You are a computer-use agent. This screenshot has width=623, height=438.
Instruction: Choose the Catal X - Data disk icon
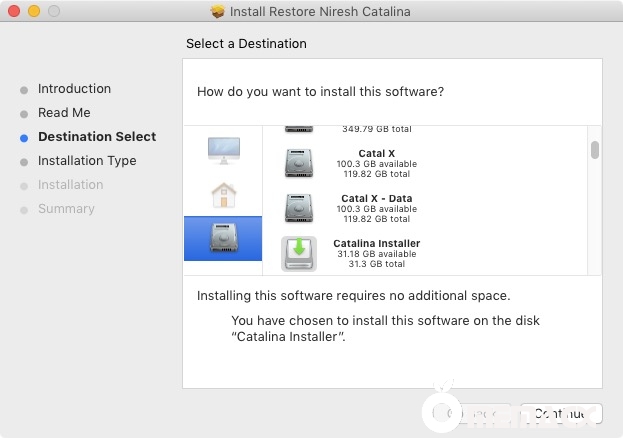(x=299, y=209)
